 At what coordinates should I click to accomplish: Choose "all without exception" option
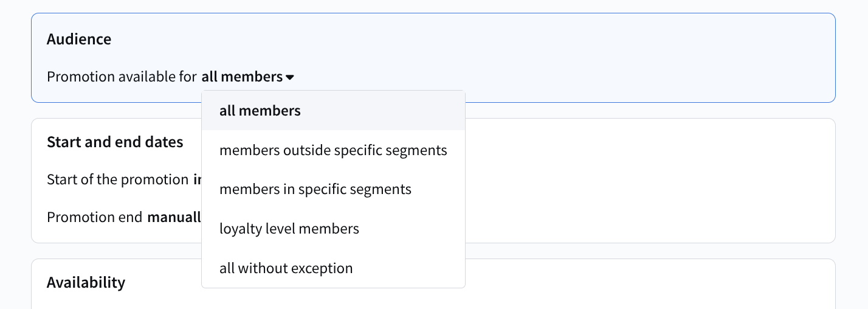point(286,268)
